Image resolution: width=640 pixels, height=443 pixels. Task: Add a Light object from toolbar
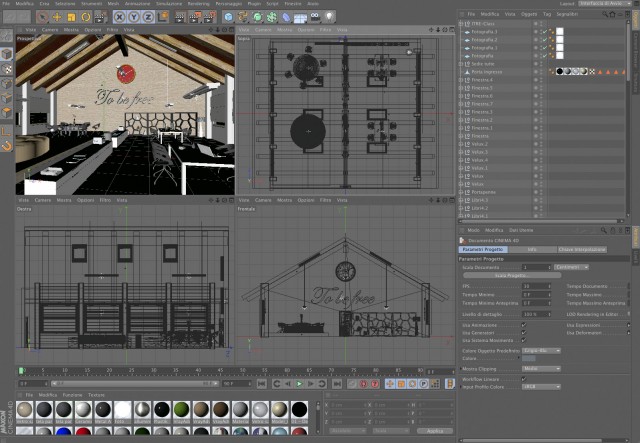[x=329, y=17]
